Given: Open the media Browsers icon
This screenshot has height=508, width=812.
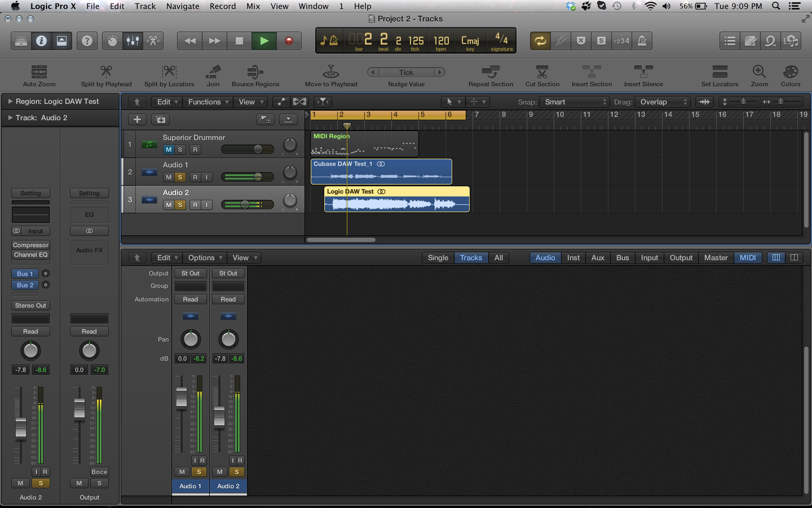Looking at the screenshot, I should [791, 41].
